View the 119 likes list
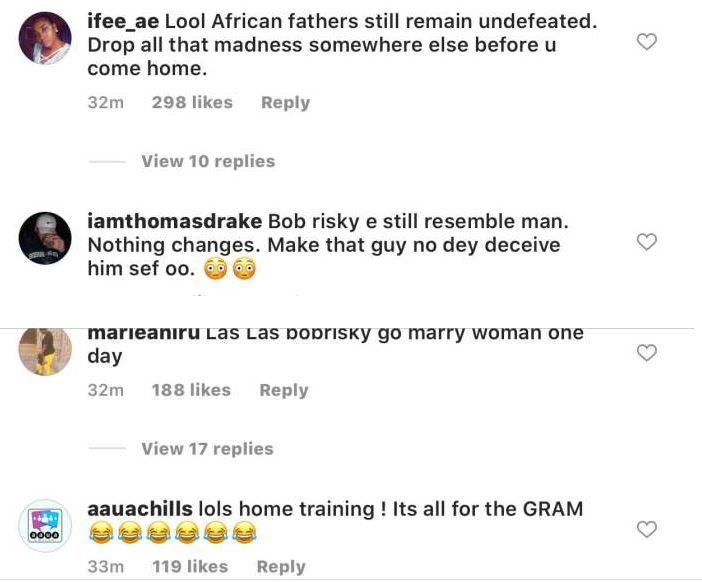 pyautogui.click(x=190, y=567)
